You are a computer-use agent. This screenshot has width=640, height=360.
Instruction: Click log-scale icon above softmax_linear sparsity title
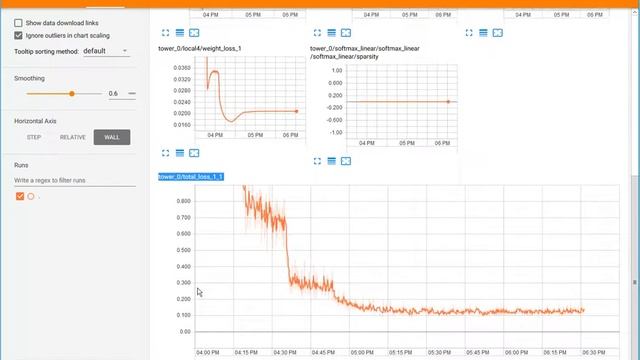pyautogui.click(x=331, y=33)
